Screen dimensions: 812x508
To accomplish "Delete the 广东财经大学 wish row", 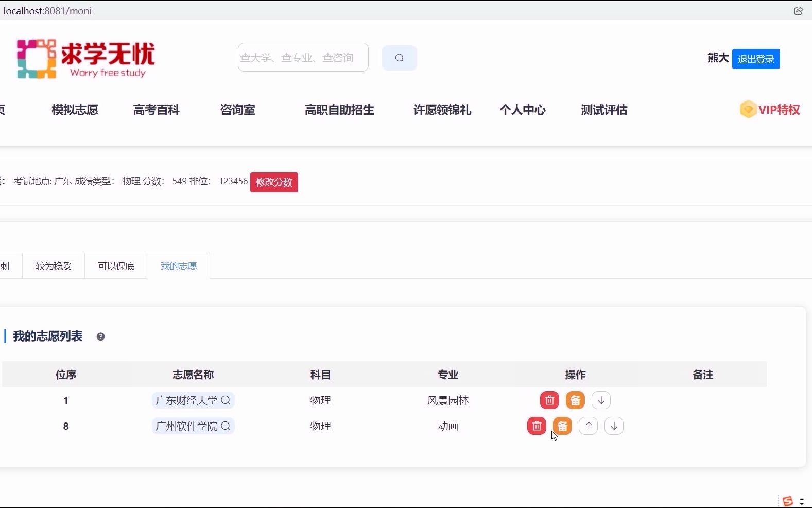I will pos(549,400).
